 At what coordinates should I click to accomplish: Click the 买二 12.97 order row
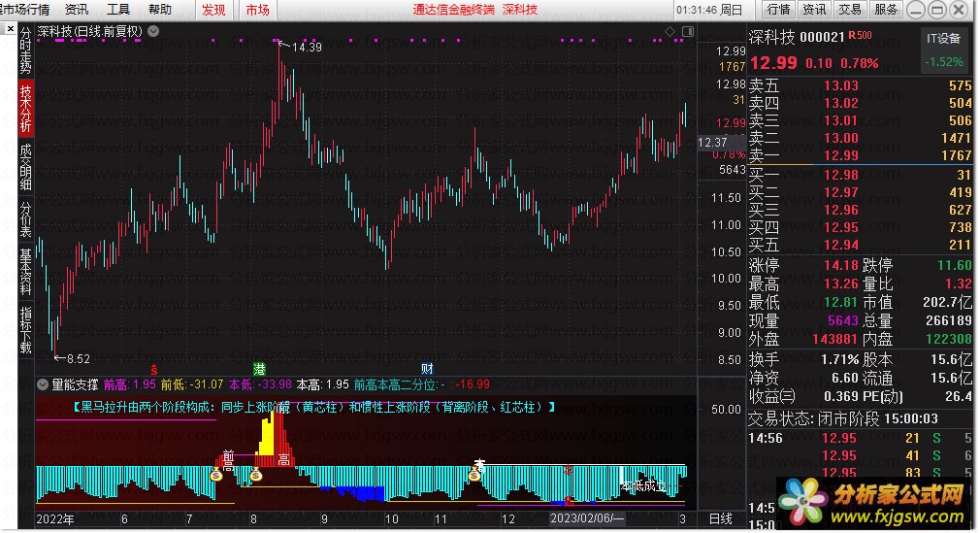pos(860,192)
